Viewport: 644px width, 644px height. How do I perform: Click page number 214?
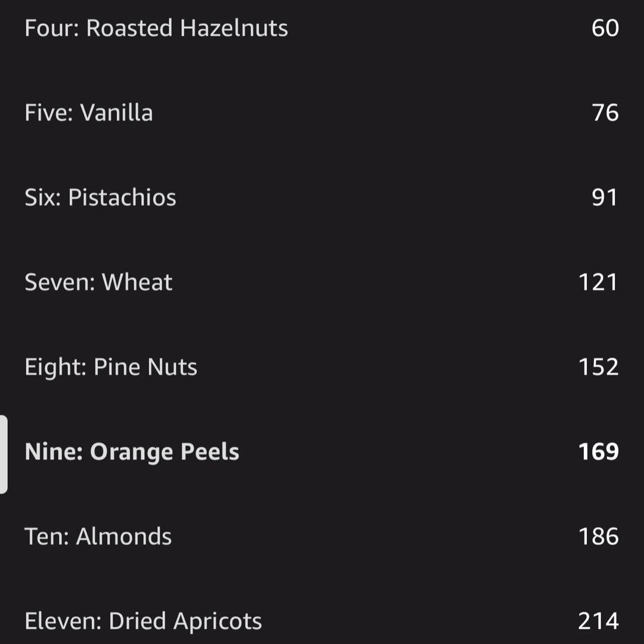pos(598,621)
